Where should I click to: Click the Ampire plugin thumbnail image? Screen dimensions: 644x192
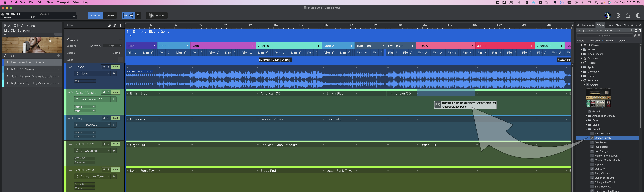599,98
